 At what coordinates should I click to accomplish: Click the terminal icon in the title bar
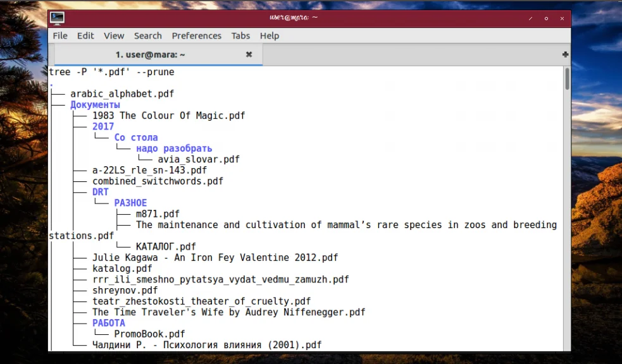coord(58,18)
